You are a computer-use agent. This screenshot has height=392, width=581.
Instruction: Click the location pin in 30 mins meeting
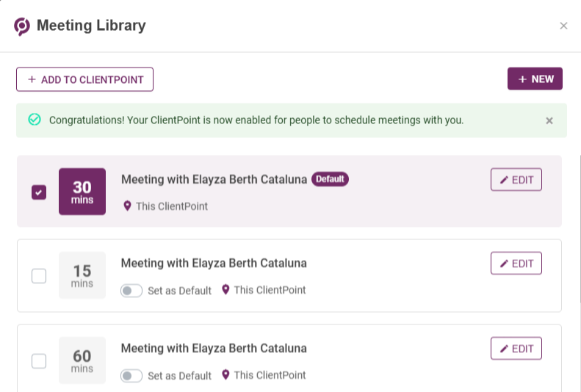(127, 206)
